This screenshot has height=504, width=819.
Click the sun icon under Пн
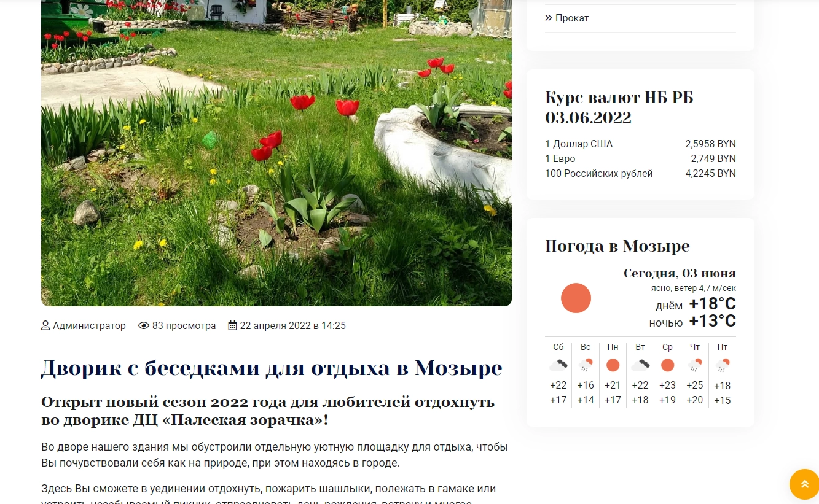[x=613, y=365]
